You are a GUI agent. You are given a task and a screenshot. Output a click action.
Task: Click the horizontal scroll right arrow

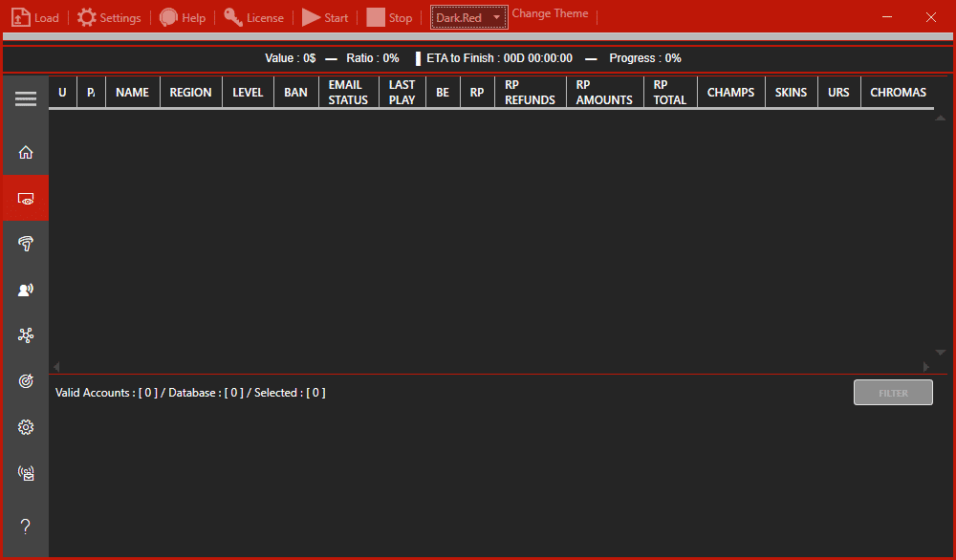pyautogui.click(x=926, y=366)
